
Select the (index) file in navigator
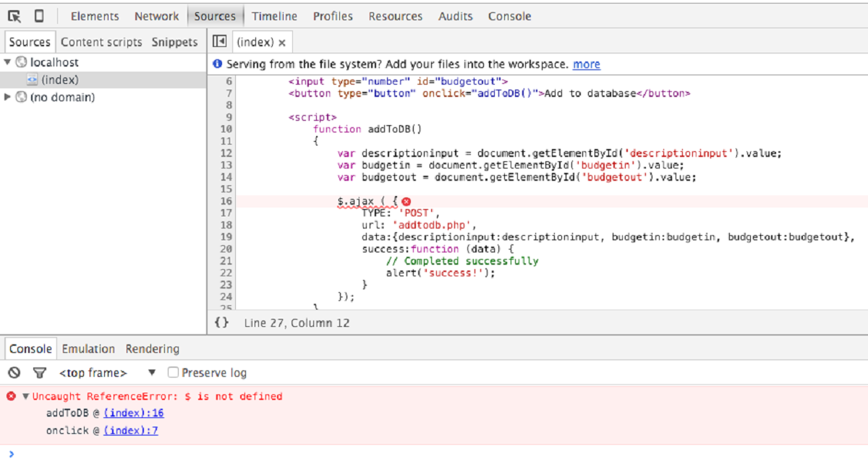click(59, 80)
